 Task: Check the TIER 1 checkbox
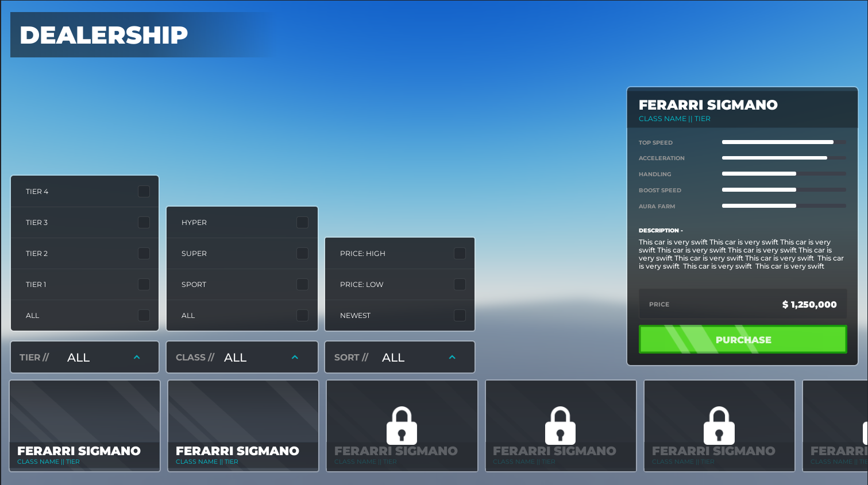144,284
